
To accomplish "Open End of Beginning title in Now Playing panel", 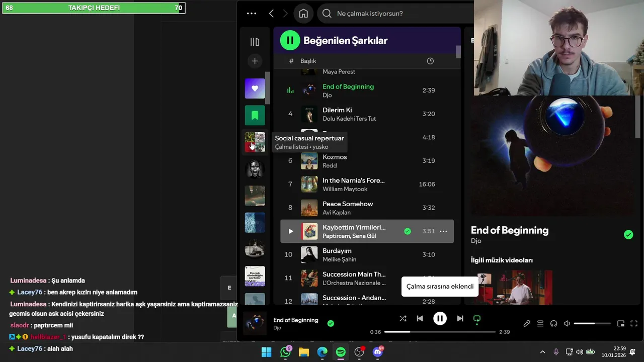I will (x=510, y=230).
